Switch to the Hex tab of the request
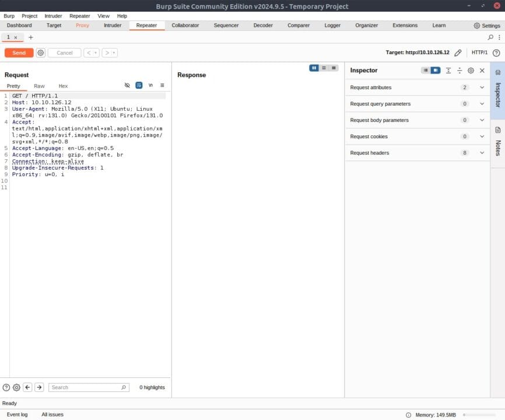Screen dimensions: 505x420 click(x=63, y=86)
